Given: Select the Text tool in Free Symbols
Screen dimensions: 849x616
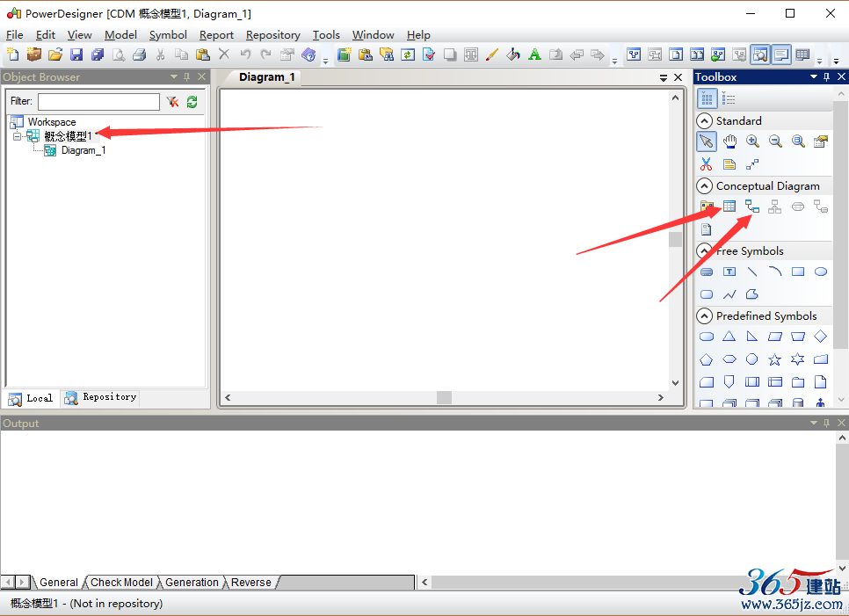Looking at the screenshot, I should (x=729, y=272).
